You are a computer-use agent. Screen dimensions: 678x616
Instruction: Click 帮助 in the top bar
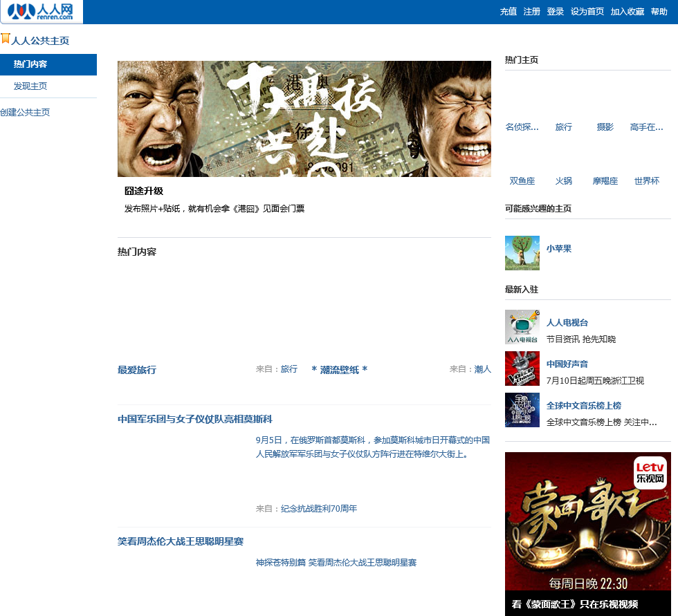click(x=659, y=12)
